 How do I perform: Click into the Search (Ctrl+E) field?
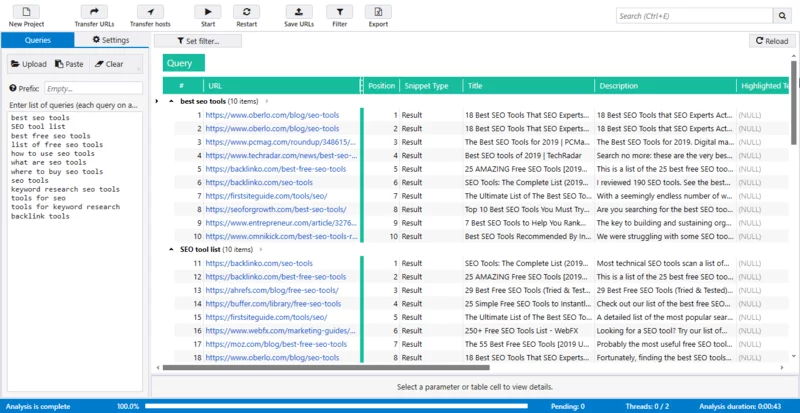tap(694, 16)
